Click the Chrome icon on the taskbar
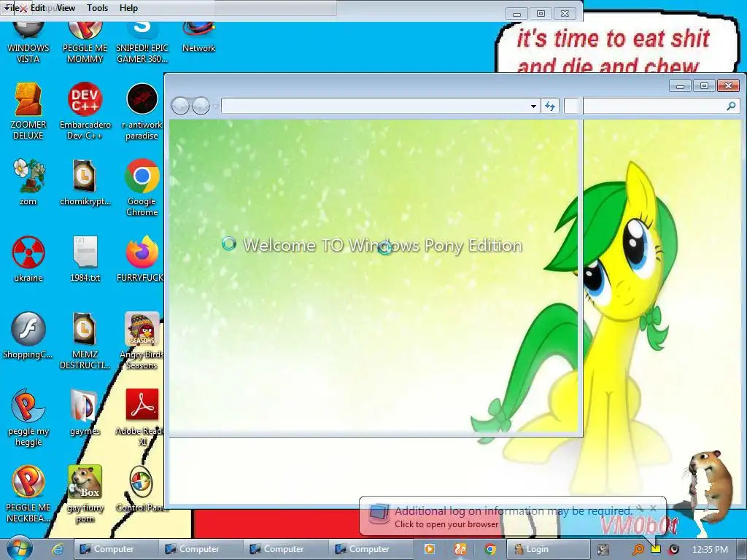The image size is (747, 560). [489, 549]
